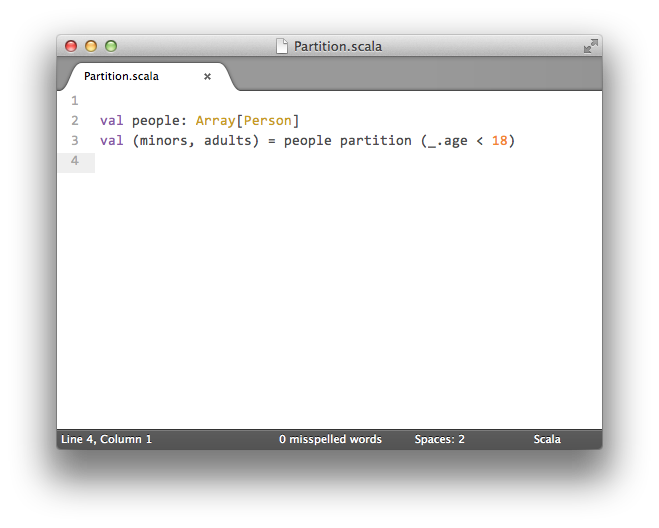Click the document icon in the title bar
The image size is (659, 528).
(282, 46)
